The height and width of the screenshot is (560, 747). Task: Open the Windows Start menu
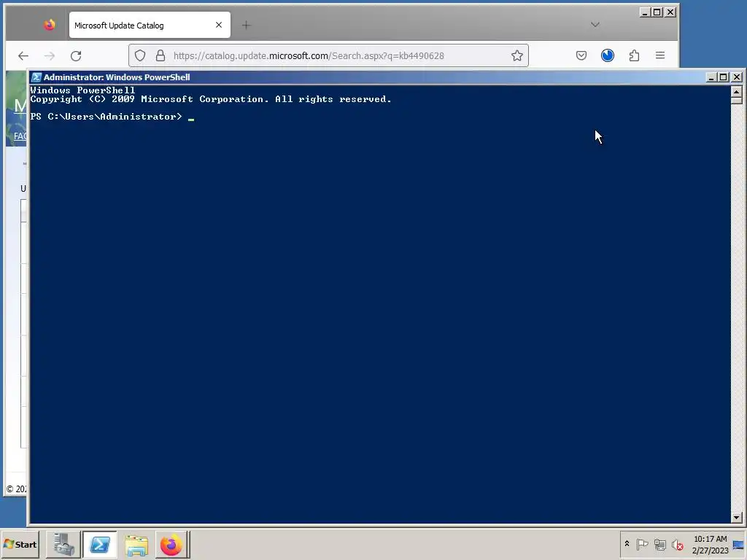20,544
